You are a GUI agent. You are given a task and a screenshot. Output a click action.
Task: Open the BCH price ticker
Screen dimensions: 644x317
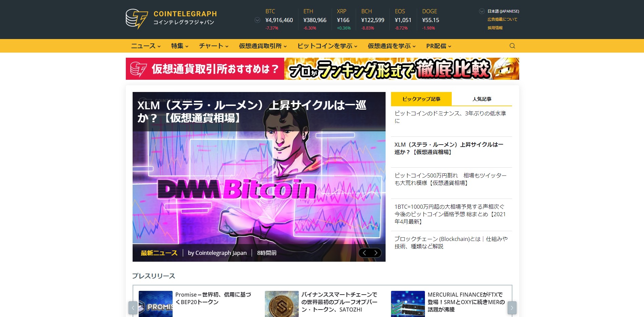(373, 20)
